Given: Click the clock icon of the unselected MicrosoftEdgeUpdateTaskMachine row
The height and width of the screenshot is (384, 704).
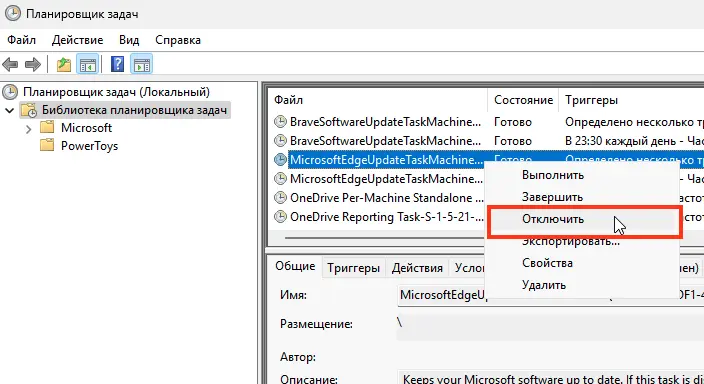Looking at the screenshot, I should pos(280,179).
